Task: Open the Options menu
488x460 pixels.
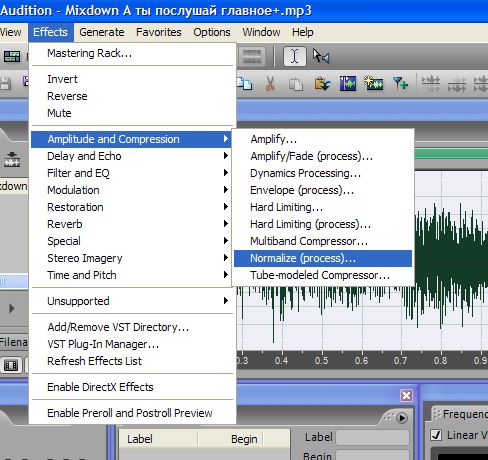Action: [x=212, y=32]
